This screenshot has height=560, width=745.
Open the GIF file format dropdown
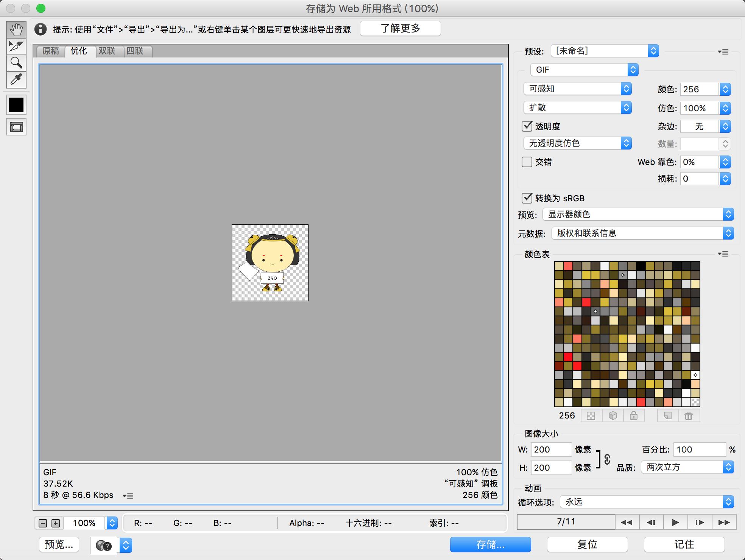click(x=584, y=70)
